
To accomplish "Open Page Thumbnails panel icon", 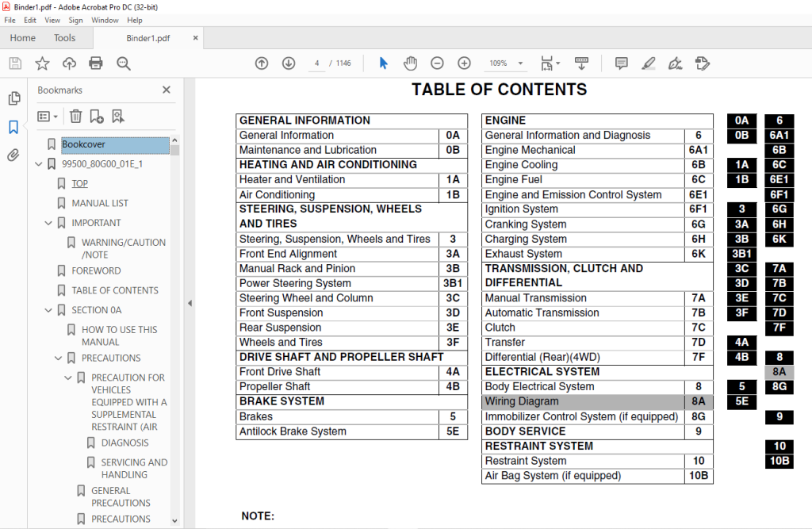I will click(x=14, y=98).
